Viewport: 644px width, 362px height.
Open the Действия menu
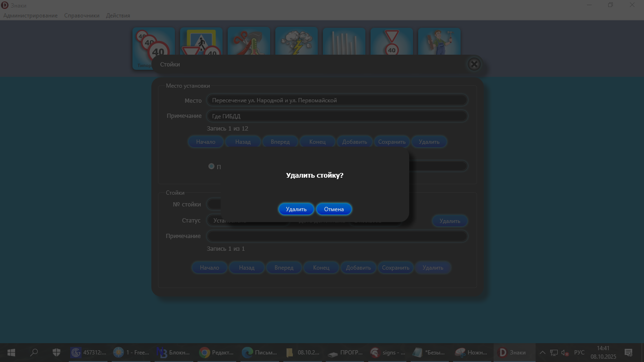click(118, 16)
